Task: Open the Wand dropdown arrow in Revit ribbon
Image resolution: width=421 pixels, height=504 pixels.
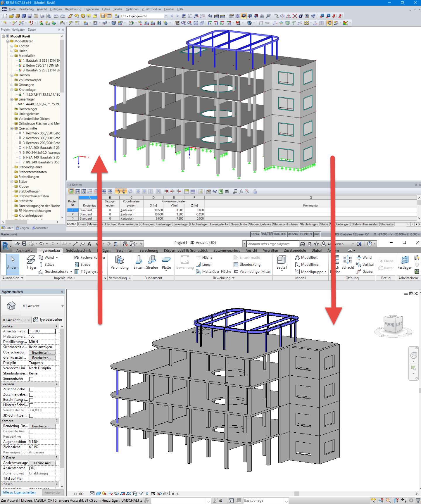Action: coord(57,258)
